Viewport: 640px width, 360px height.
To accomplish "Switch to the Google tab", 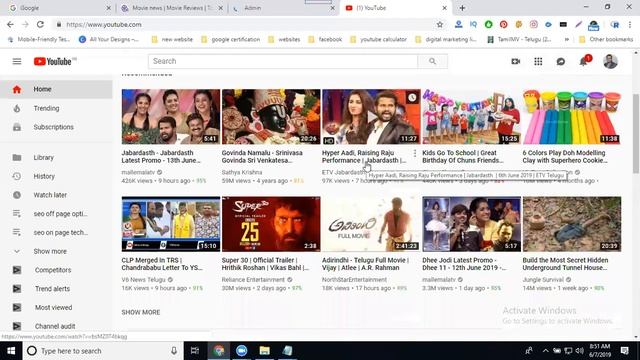I will pos(59,8).
